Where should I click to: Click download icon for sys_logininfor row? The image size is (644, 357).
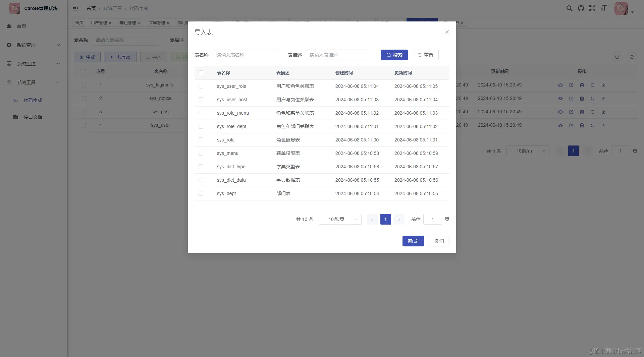tap(603, 85)
